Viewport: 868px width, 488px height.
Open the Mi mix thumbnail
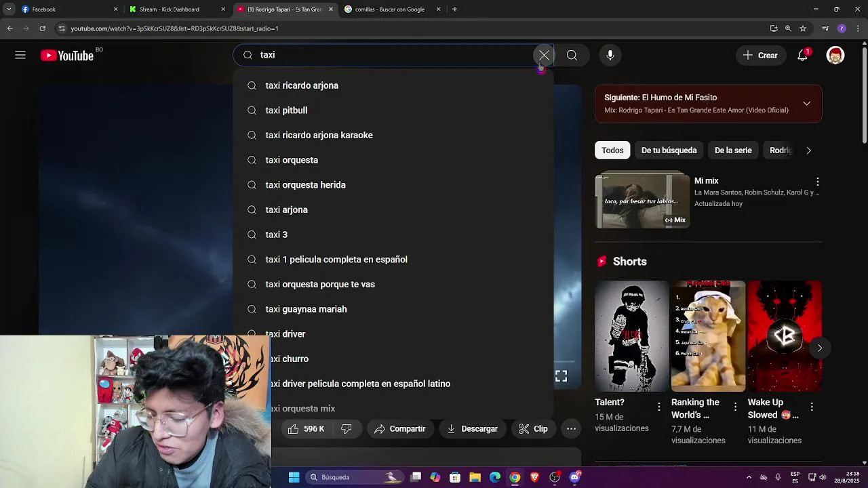click(x=642, y=201)
